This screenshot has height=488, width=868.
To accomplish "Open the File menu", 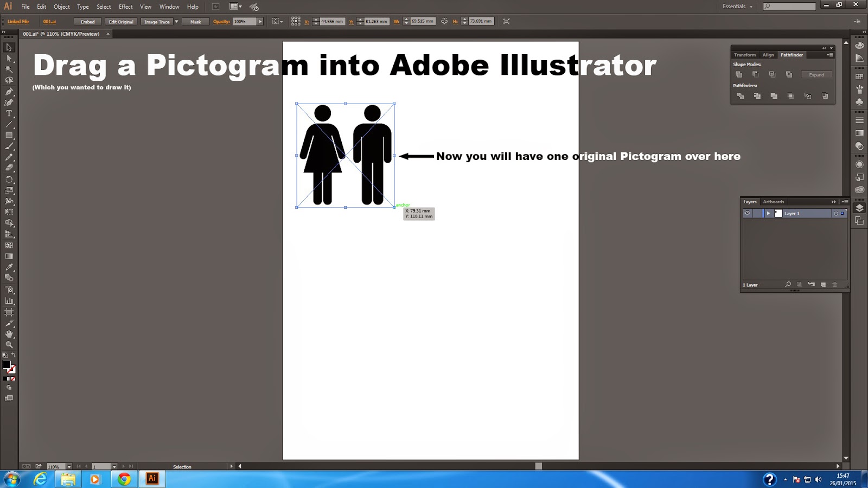I will tap(25, 7).
